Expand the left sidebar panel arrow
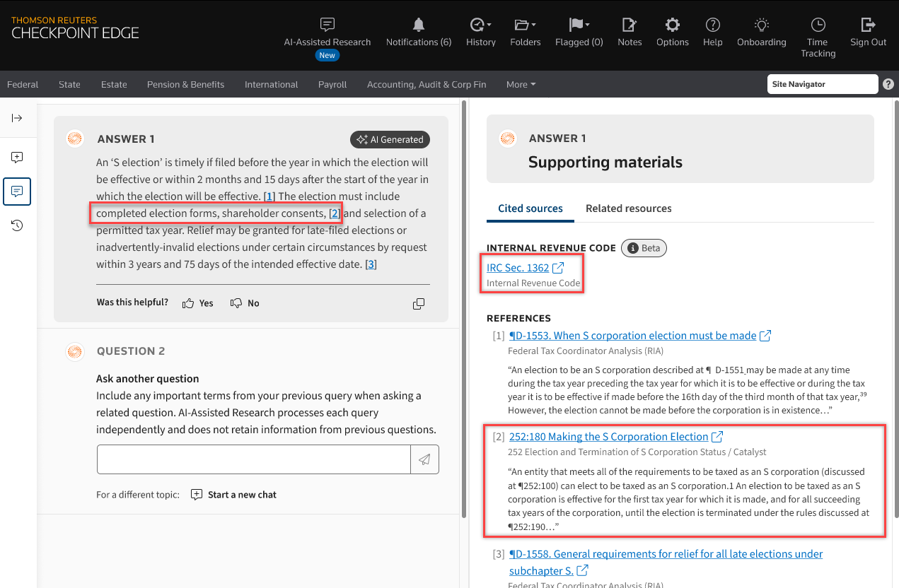 (17, 118)
